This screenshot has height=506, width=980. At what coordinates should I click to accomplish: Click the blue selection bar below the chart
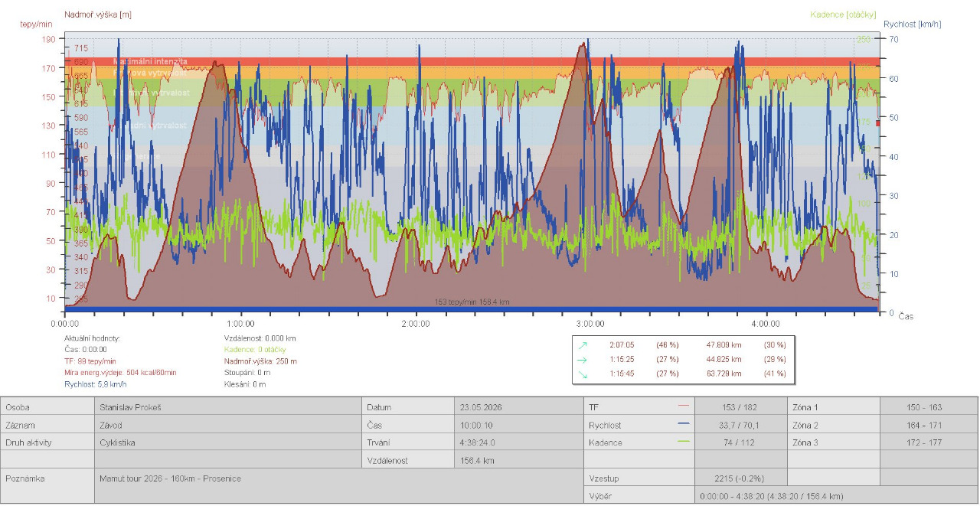[x=471, y=309]
